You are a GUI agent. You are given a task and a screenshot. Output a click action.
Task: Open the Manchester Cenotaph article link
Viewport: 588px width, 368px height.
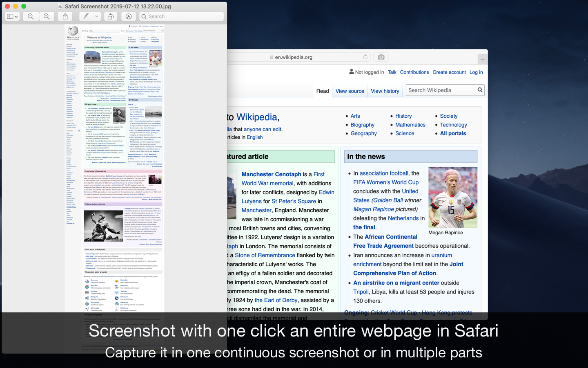(x=272, y=174)
